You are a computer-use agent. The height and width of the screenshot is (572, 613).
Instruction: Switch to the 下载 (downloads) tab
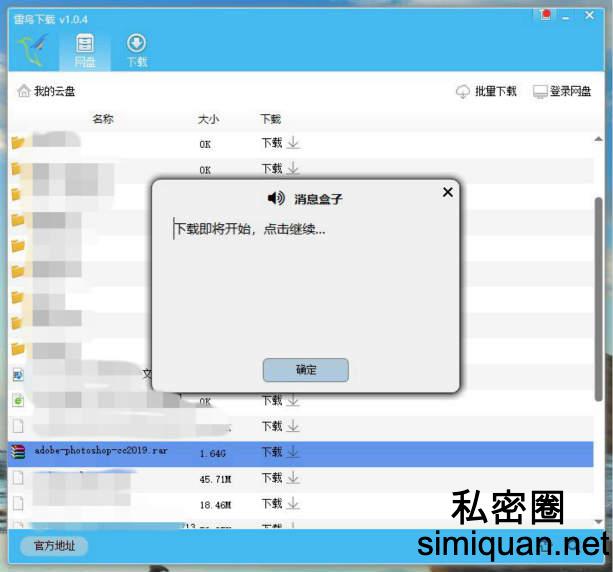pos(137,49)
